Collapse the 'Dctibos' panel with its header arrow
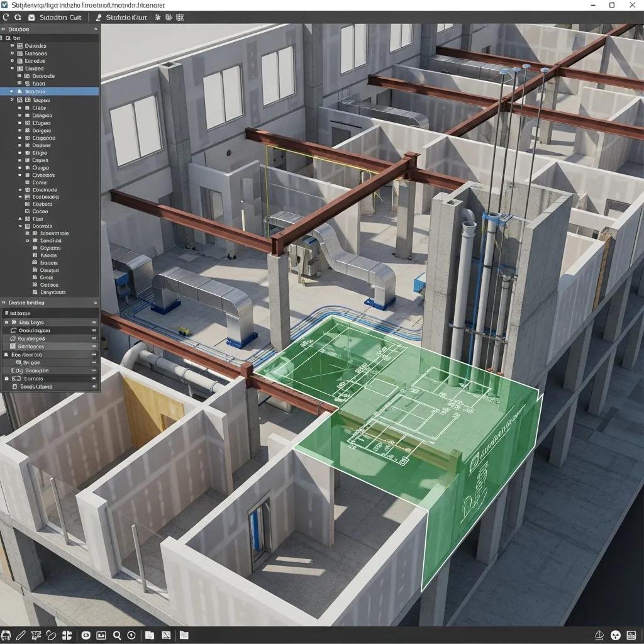The height and width of the screenshot is (644, 644). (4, 29)
